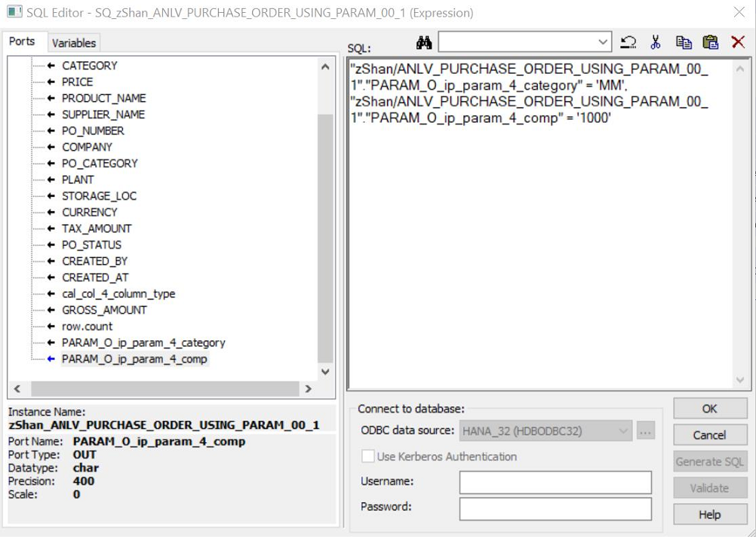The image size is (756, 537).
Task: Select the CATEGORY port
Action: tap(90, 66)
